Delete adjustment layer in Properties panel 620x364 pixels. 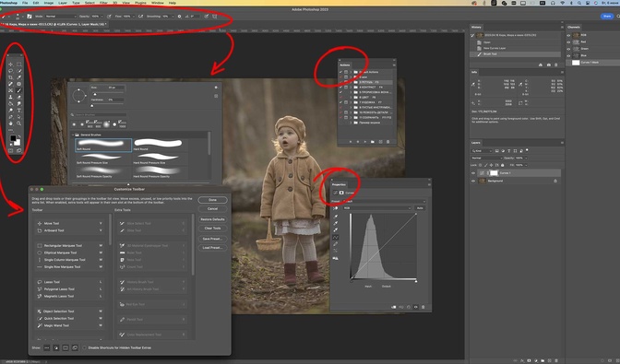coord(423,307)
